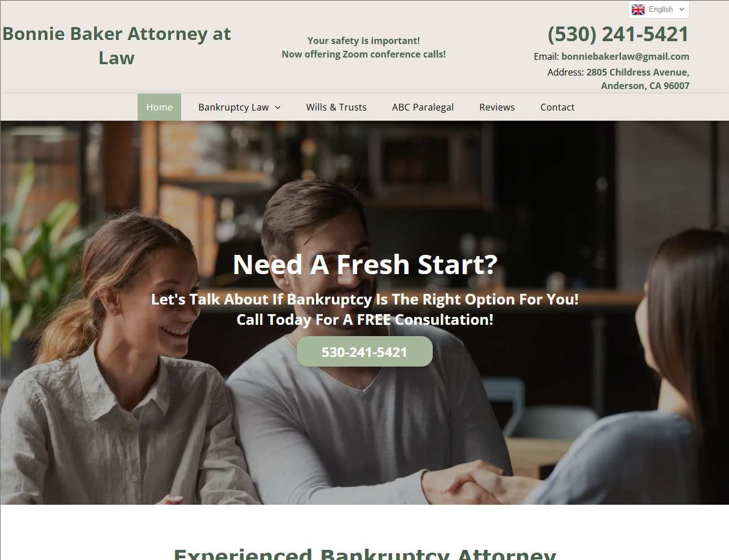Screen dimensions: 729x560
Task: Open Wills & Trusts page
Action: [x=336, y=107]
